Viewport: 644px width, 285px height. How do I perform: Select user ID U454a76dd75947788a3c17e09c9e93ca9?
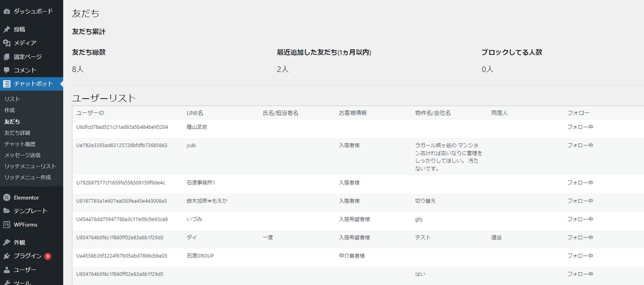[x=122, y=219]
